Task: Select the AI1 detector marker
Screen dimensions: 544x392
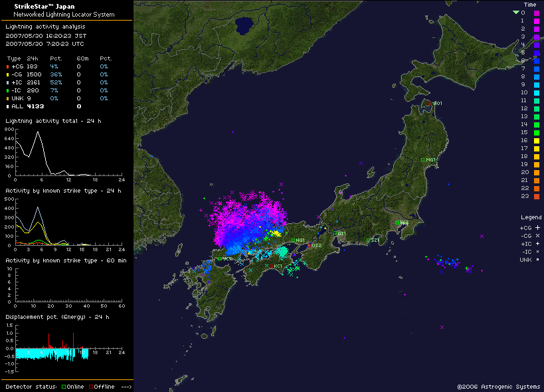Action: pos(335,233)
